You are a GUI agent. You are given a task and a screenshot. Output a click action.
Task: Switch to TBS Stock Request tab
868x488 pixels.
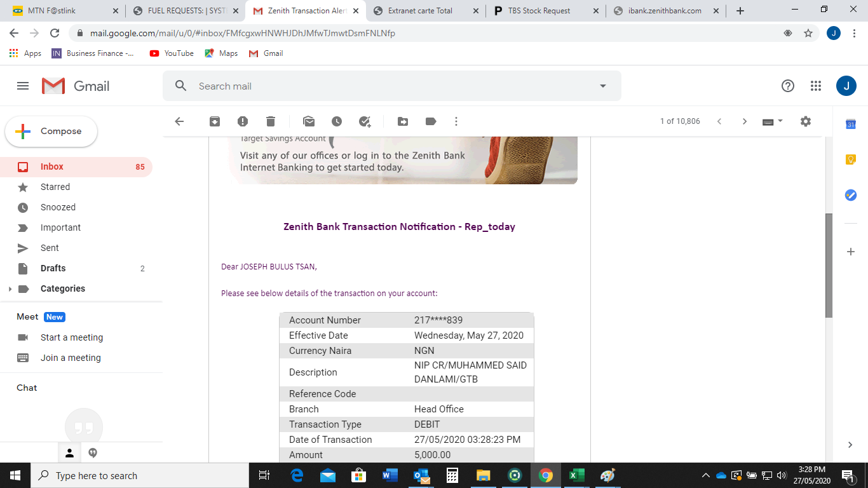point(545,11)
